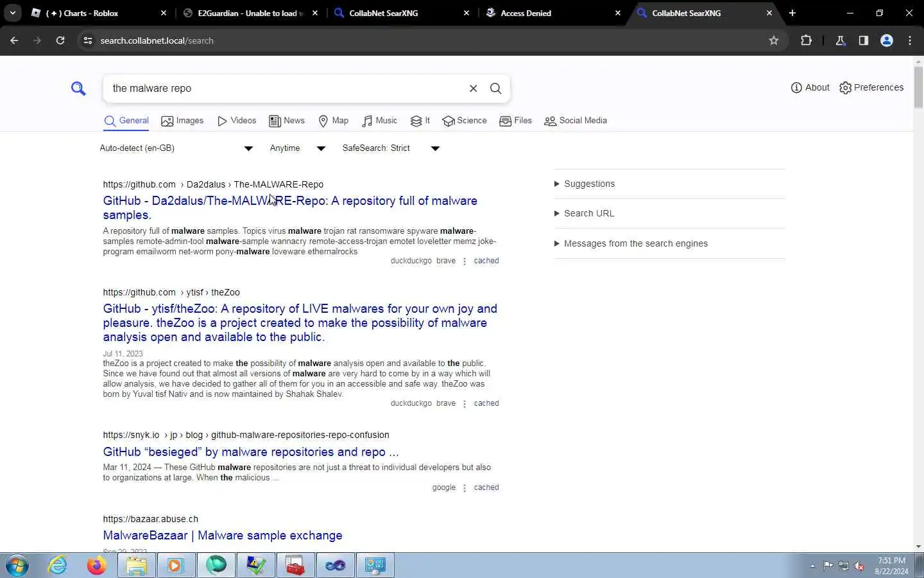924x578 pixels.
Task: Open Preferences
Action: tap(871, 87)
